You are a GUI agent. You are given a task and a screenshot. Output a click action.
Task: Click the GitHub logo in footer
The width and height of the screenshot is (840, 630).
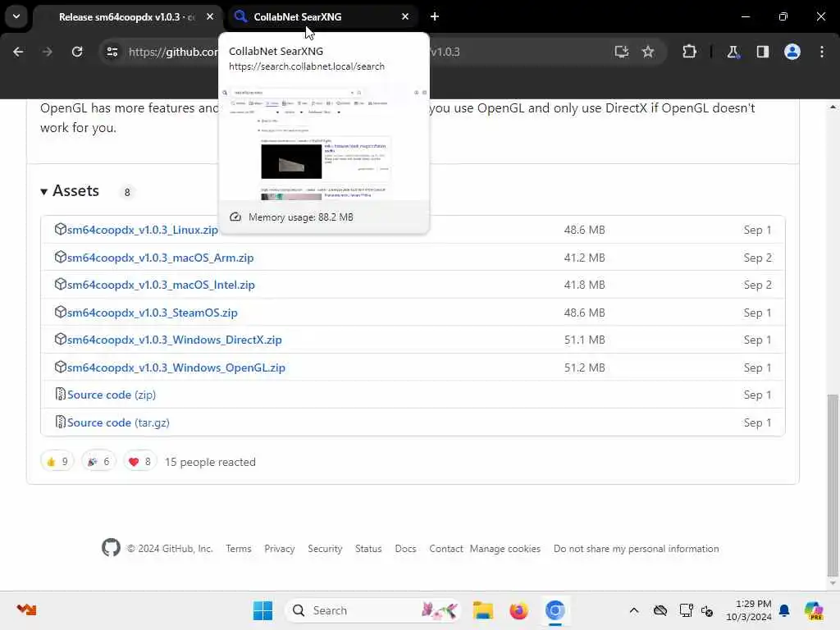[x=111, y=547]
